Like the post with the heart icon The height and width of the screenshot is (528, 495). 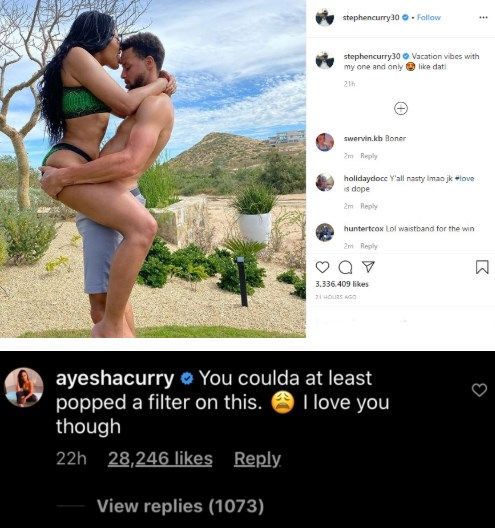(x=322, y=267)
